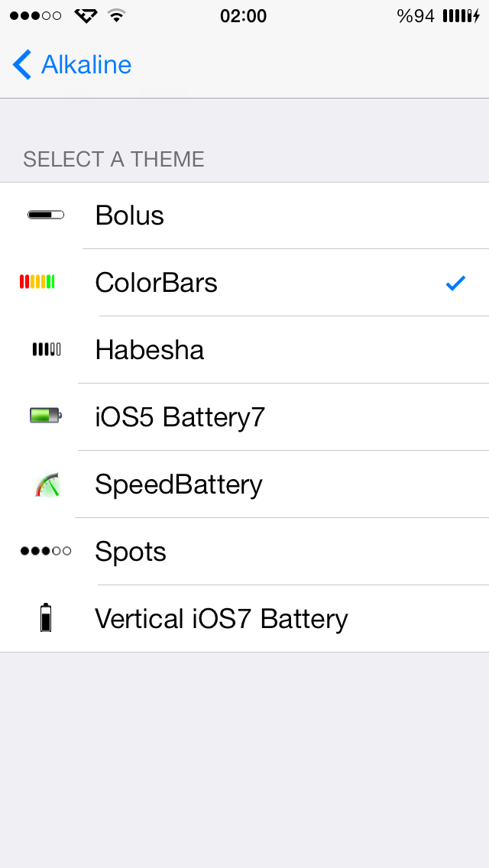Choose the iOS5 Battery7 theme
Screen dimensions: 489x868
tap(244, 417)
